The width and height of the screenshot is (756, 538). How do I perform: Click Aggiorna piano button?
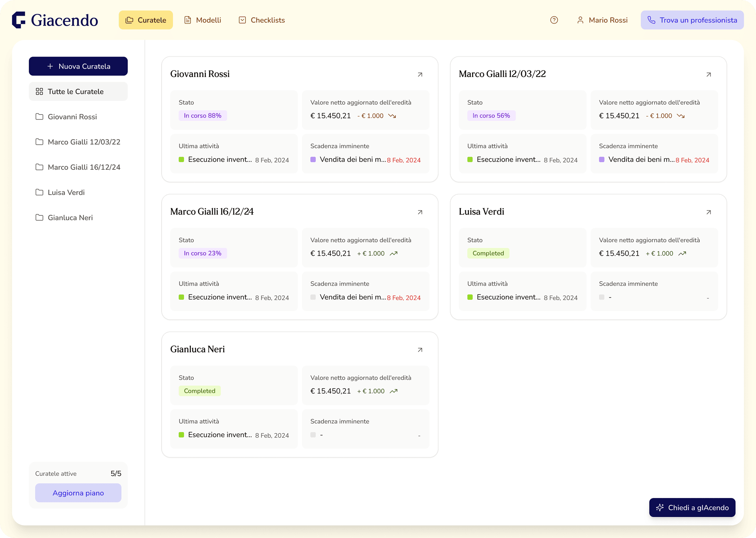tap(78, 493)
